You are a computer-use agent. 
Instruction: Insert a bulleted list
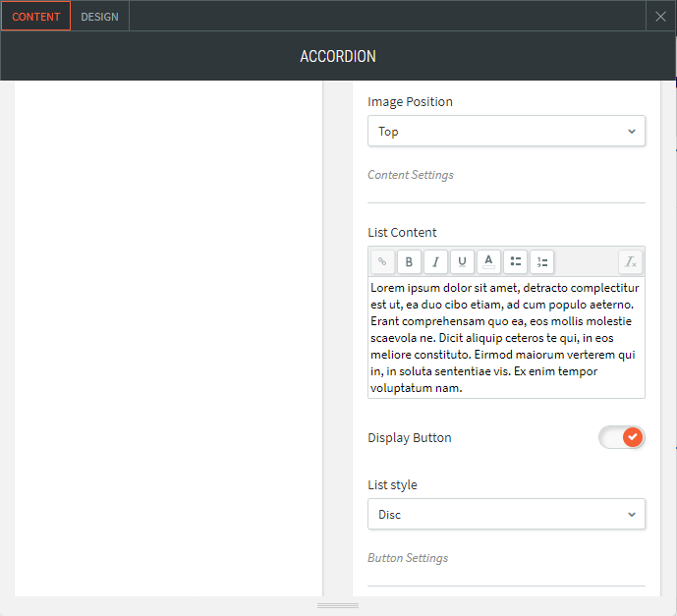515,261
